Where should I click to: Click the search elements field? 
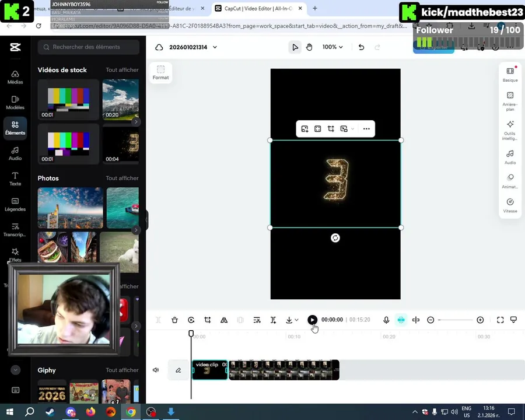(89, 47)
